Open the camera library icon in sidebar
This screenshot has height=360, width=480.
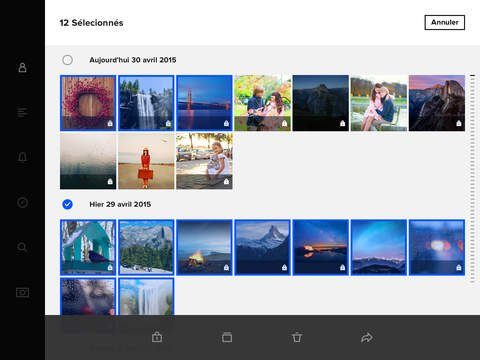point(22,292)
